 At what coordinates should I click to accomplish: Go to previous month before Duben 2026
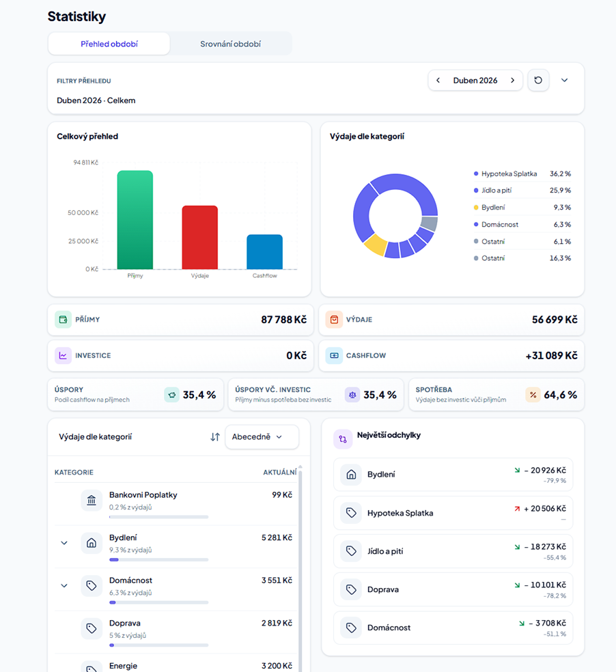[x=438, y=80]
